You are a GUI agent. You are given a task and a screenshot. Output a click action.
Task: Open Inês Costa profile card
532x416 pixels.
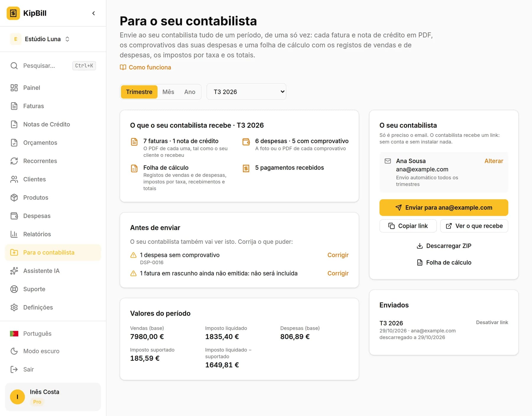(53, 397)
